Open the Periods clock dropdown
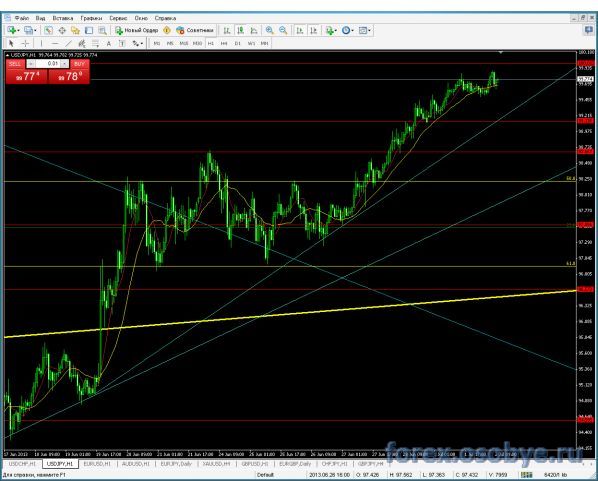The image size is (598, 481). click(347, 31)
